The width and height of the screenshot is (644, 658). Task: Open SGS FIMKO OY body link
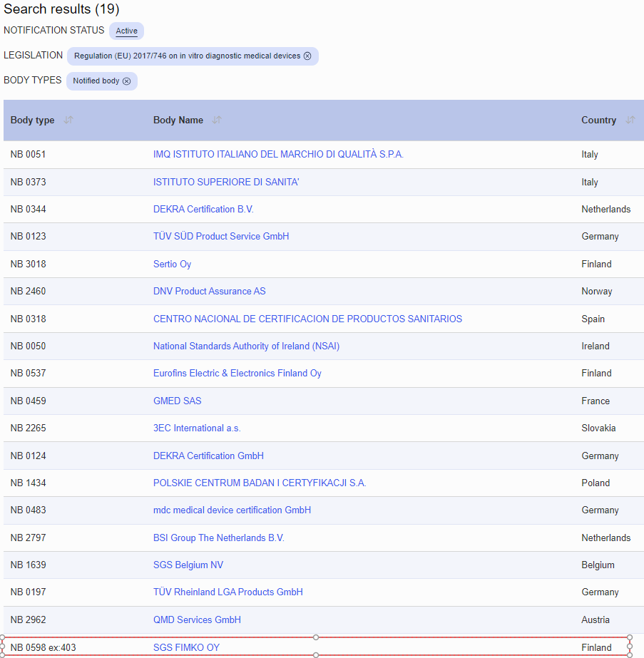[186, 648]
